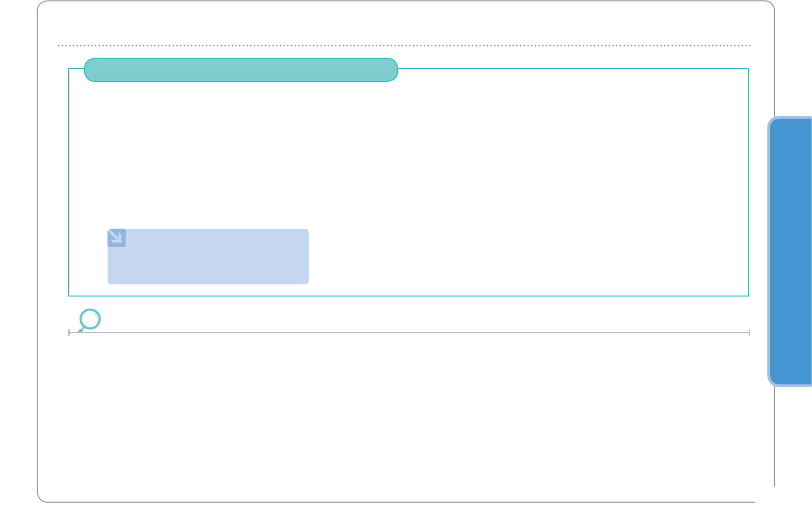Viewport: 812px width, 520px height.
Task: Click the teal magnifying glass icon
Action: 90,320
